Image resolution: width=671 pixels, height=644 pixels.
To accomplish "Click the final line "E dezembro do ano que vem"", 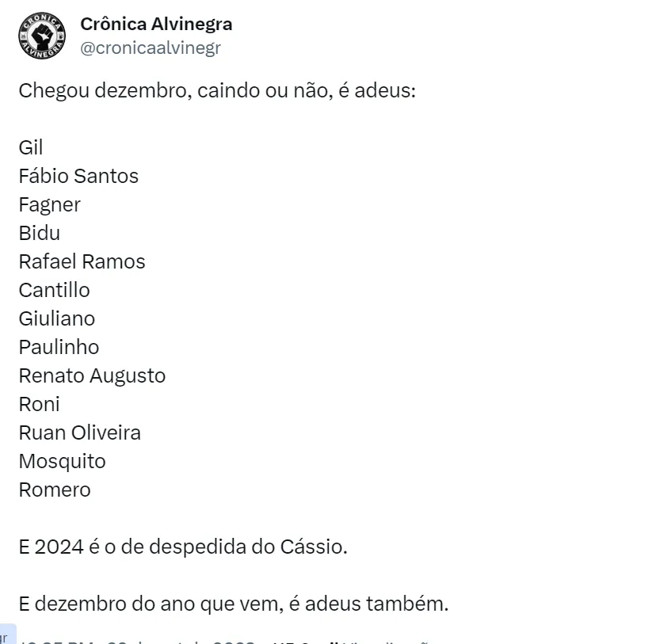I will pos(234,604).
